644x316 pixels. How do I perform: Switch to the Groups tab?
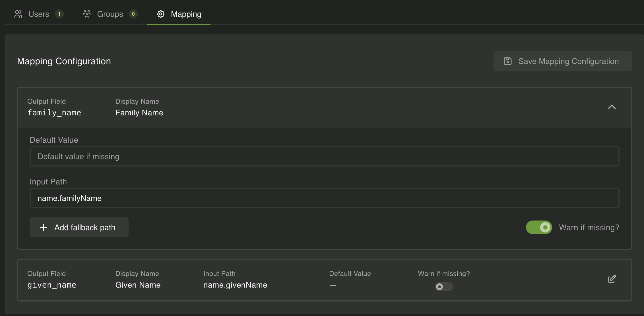110,14
